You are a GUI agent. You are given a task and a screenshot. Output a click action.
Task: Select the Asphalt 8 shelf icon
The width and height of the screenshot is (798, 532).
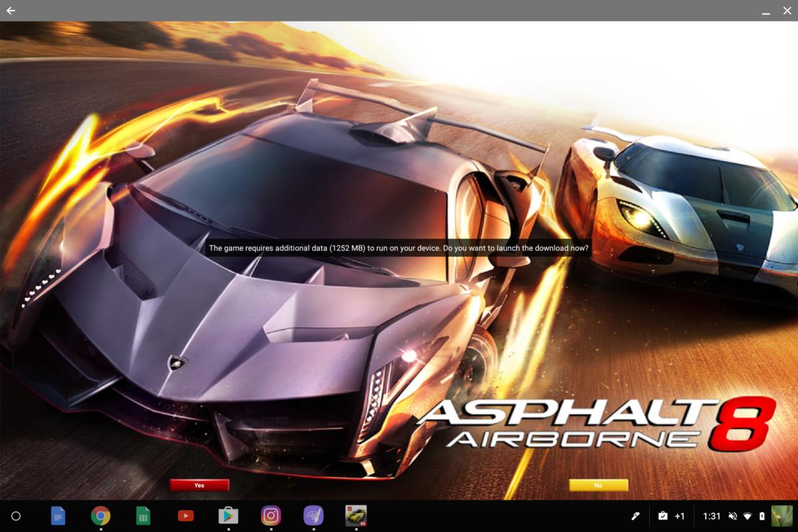pos(356,515)
